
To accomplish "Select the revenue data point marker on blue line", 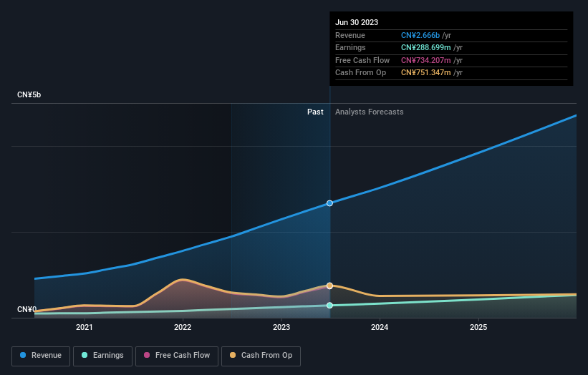I will pyautogui.click(x=329, y=203).
